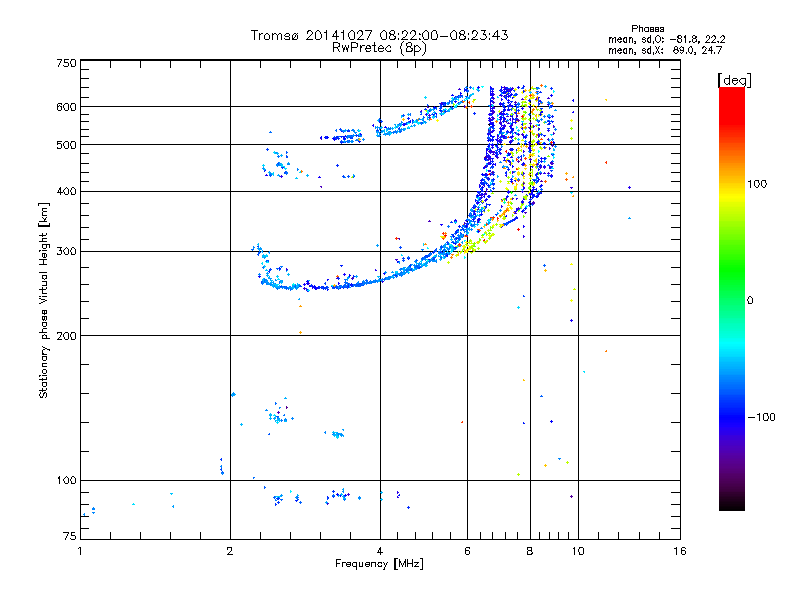This screenshot has width=800, height=600.
Task: Click the y-axis '100' tick label
Action: click(66, 481)
